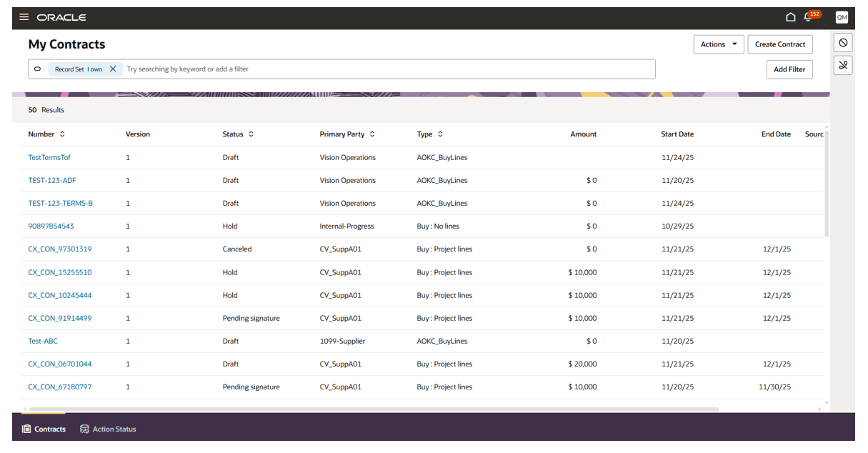Image resolution: width=868 pixels, height=453 pixels.
Task: Click Vision Operations in TEST-123-ADF row
Action: click(347, 180)
